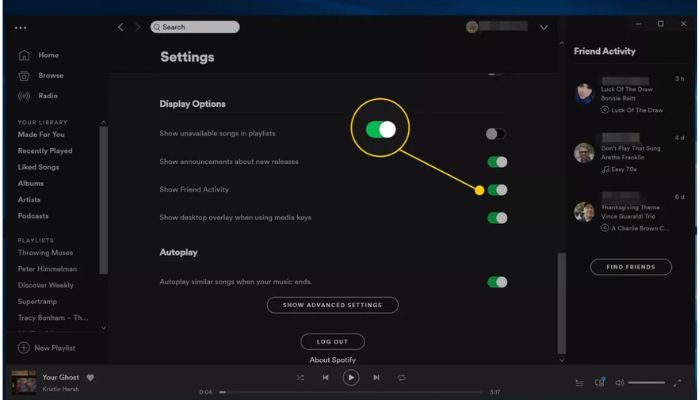Toggle shuffle playback
This screenshot has width=700, height=400.
pos(300,378)
